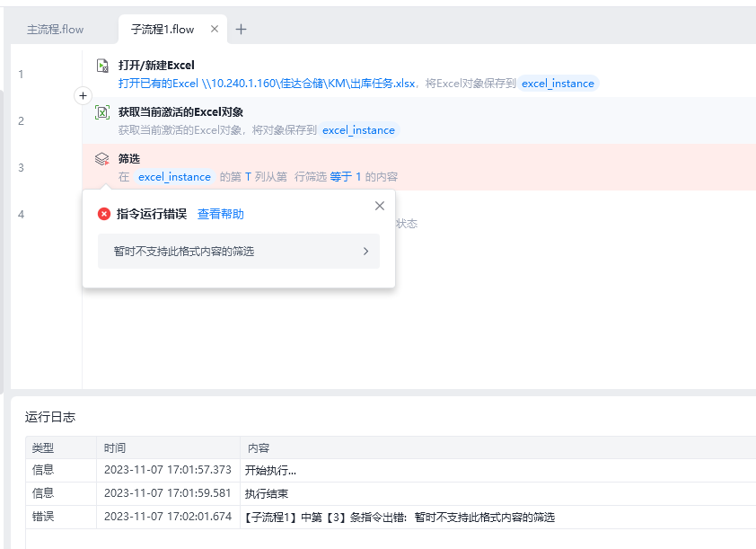Add a new flow tab with plus

[241, 30]
